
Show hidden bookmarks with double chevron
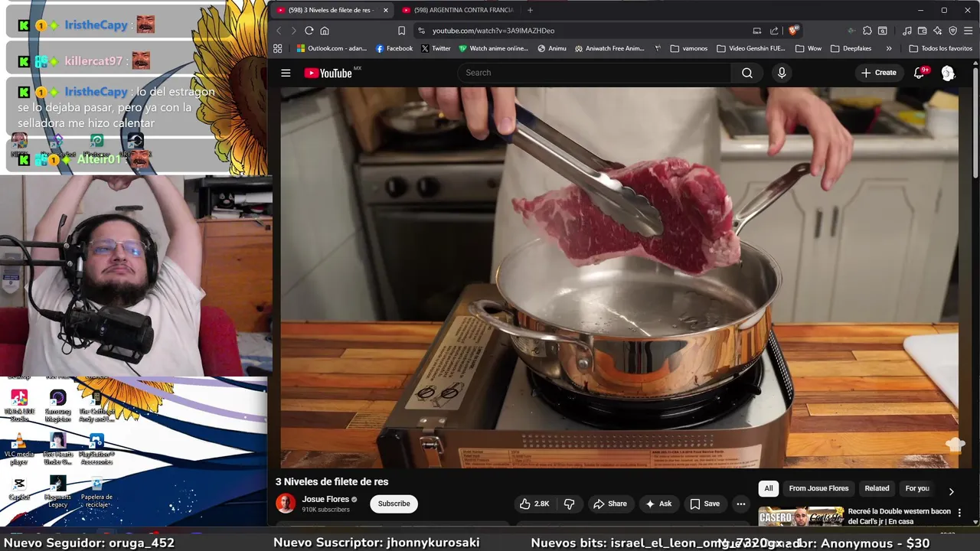889,48
